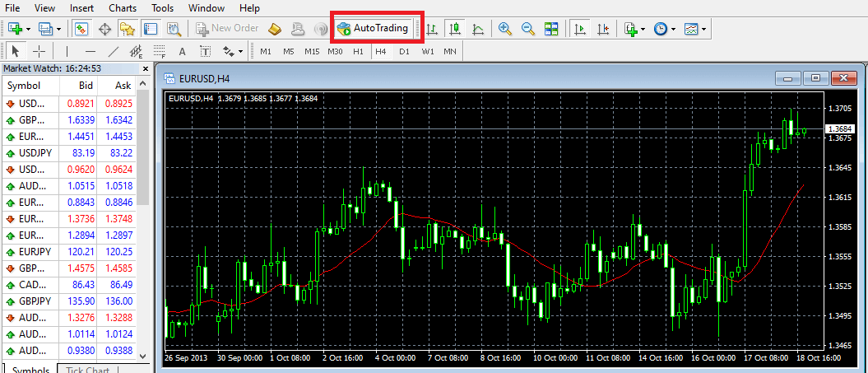
Task: Expand the Periods dropdown arrow
Action: coord(673,28)
